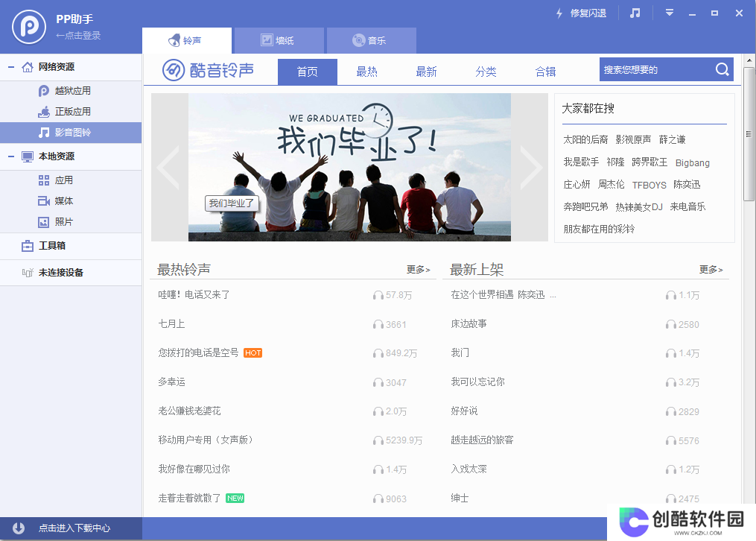The height and width of the screenshot is (541, 756).
Task: Play ringtone 走着走着就散了
Action: point(189,498)
